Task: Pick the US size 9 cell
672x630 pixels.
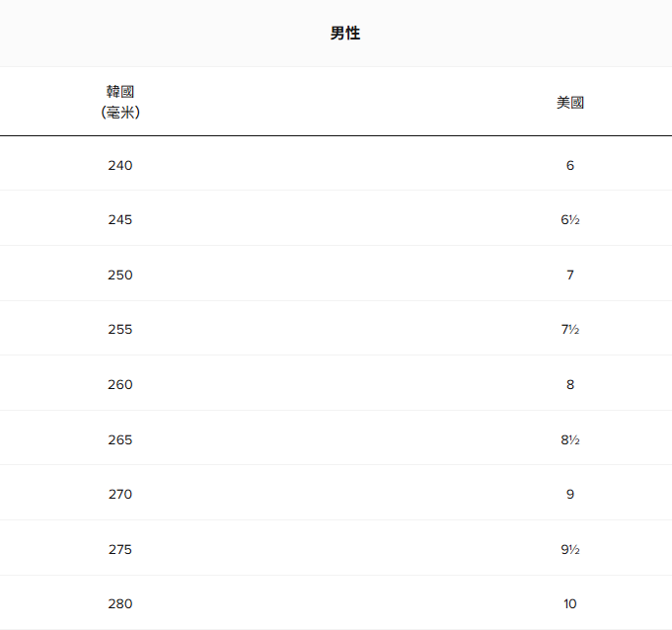Action: pyautogui.click(x=569, y=494)
